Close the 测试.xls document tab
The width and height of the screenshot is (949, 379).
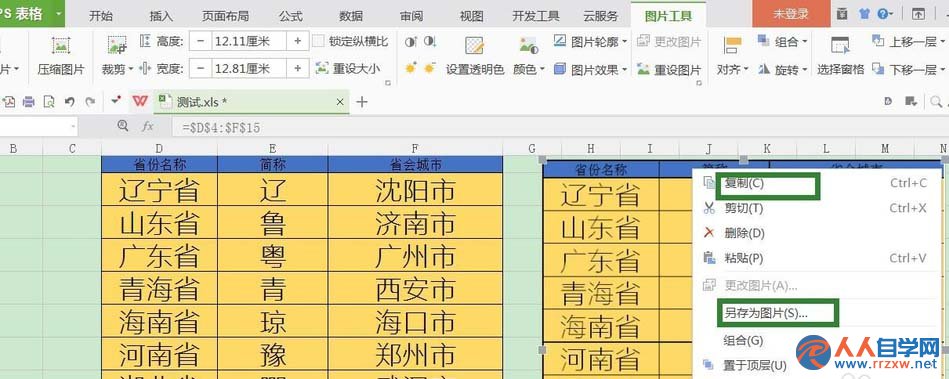click(x=340, y=102)
